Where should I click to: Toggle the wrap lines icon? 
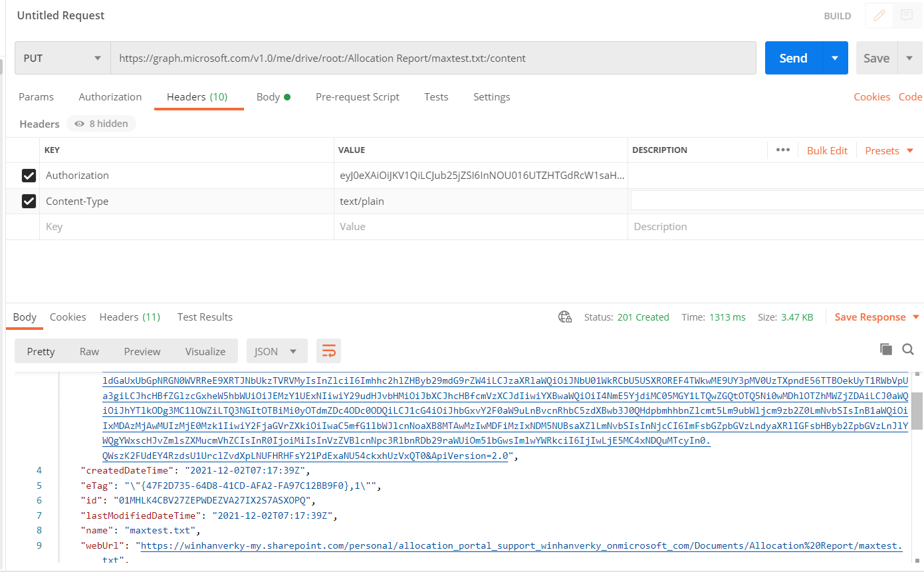pos(328,351)
